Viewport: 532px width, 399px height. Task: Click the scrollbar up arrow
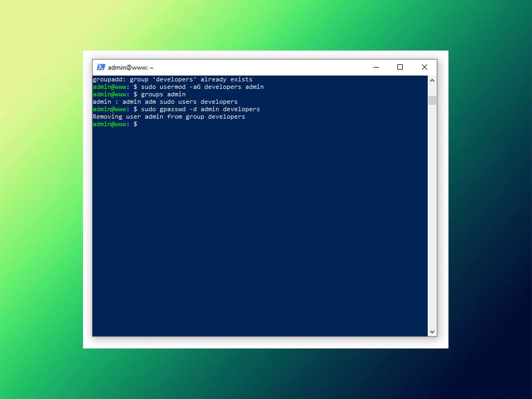click(432, 80)
